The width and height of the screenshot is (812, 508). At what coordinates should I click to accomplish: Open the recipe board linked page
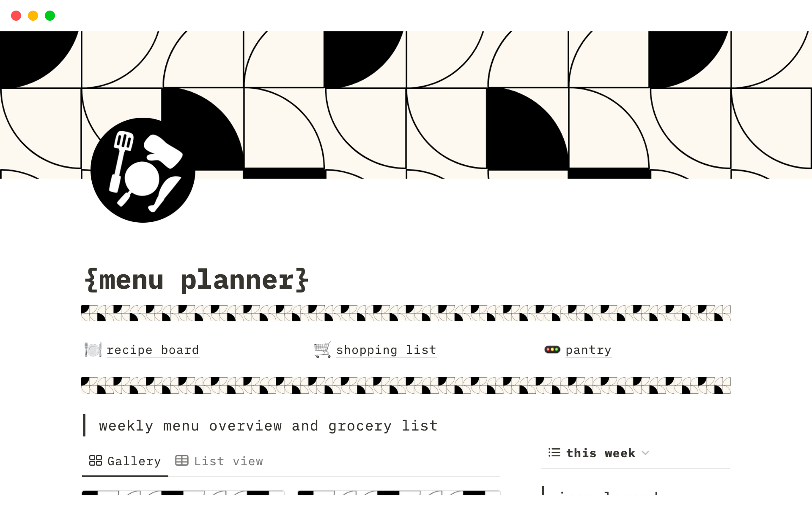(153, 349)
